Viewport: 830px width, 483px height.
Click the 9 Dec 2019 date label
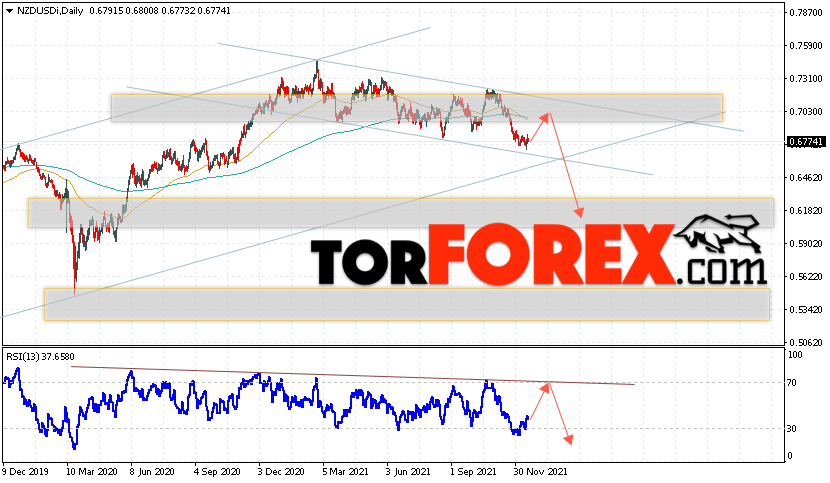pos(25,472)
